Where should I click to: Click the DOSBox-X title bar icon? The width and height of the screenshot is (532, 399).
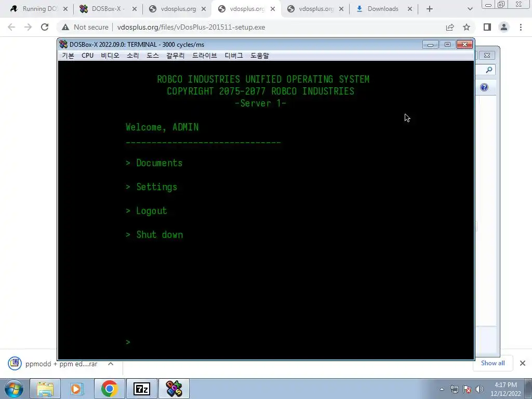tap(63, 45)
